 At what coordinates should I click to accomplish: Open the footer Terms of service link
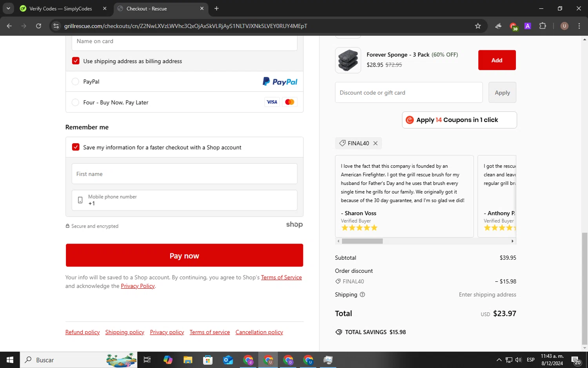pos(210,332)
